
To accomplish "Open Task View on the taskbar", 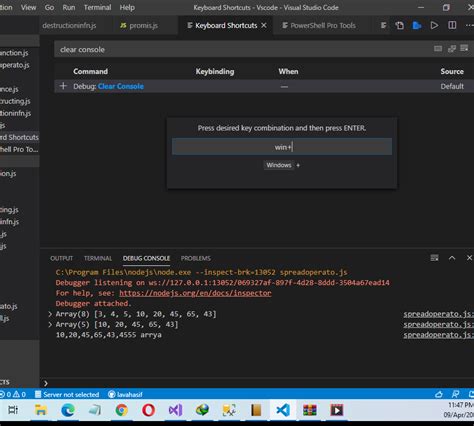I will point(13,410).
